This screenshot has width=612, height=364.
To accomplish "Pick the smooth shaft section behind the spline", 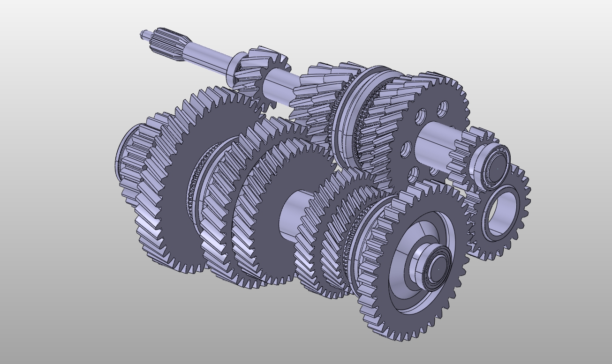I will tap(209, 56).
